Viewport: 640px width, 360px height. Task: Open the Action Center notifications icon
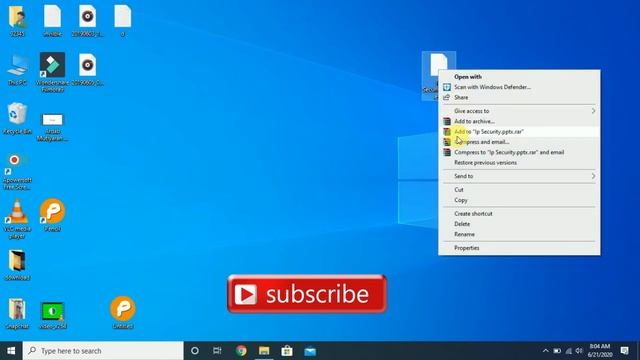point(624,351)
